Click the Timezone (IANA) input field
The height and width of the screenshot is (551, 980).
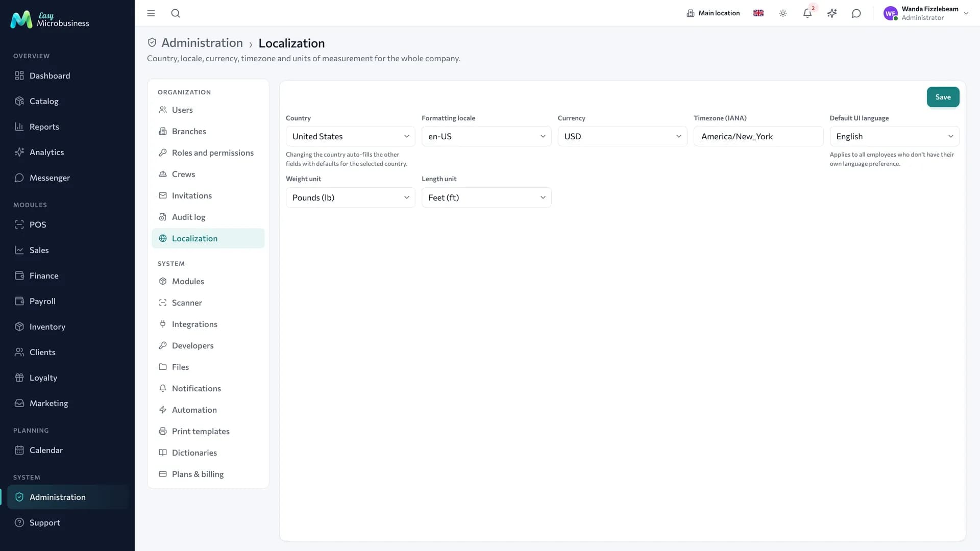coord(758,136)
